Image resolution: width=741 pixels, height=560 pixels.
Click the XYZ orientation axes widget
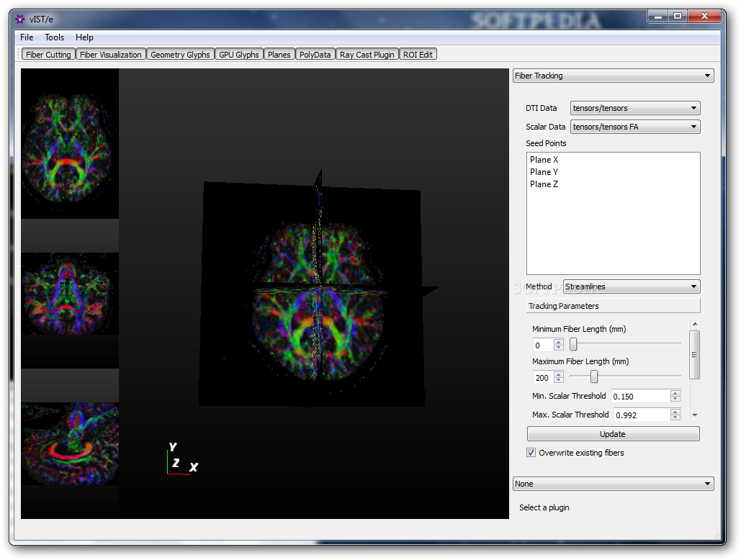[182, 459]
